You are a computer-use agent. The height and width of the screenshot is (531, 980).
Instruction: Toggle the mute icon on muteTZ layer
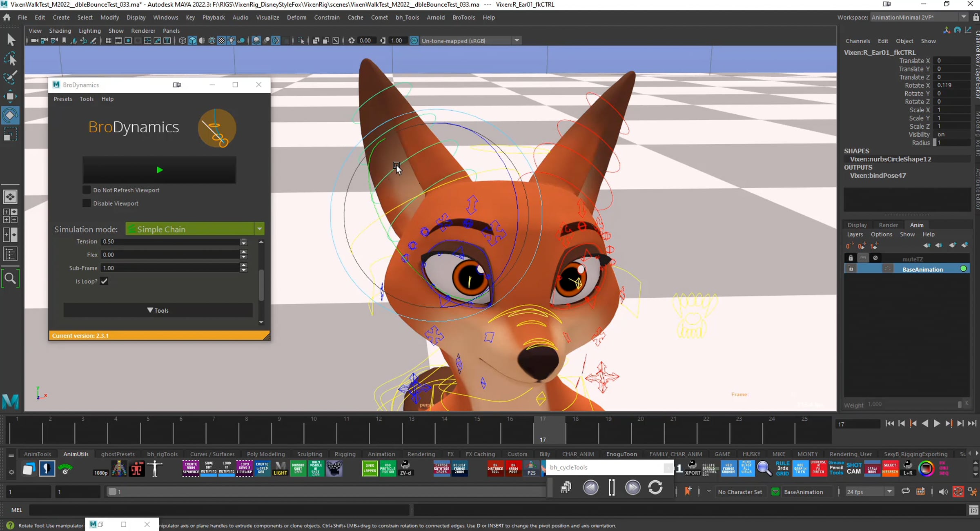click(x=875, y=258)
